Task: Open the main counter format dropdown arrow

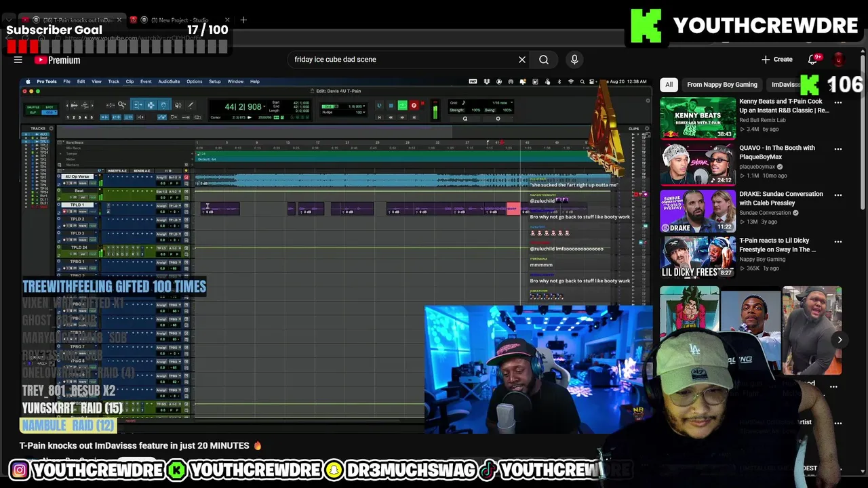Action: coord(264,106)
